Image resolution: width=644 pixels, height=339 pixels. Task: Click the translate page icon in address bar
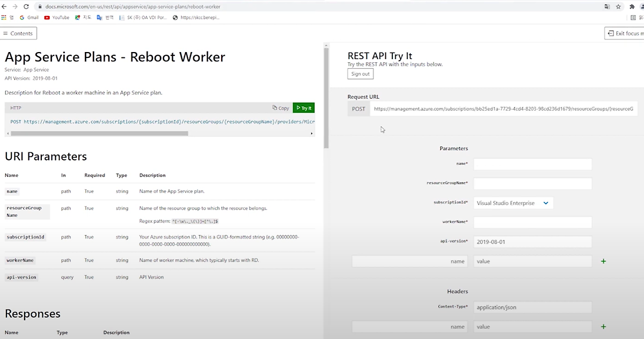pos(607,6)
